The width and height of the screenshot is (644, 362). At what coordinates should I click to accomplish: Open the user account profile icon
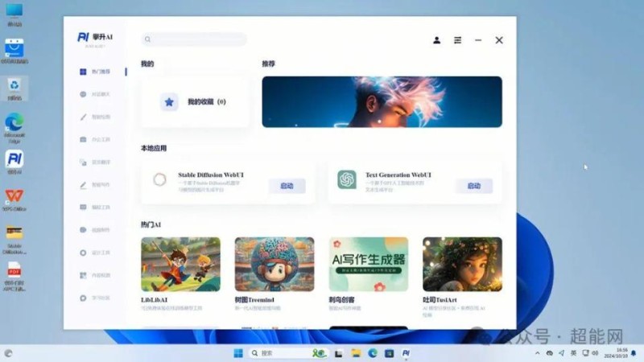(x=436, y=40)
